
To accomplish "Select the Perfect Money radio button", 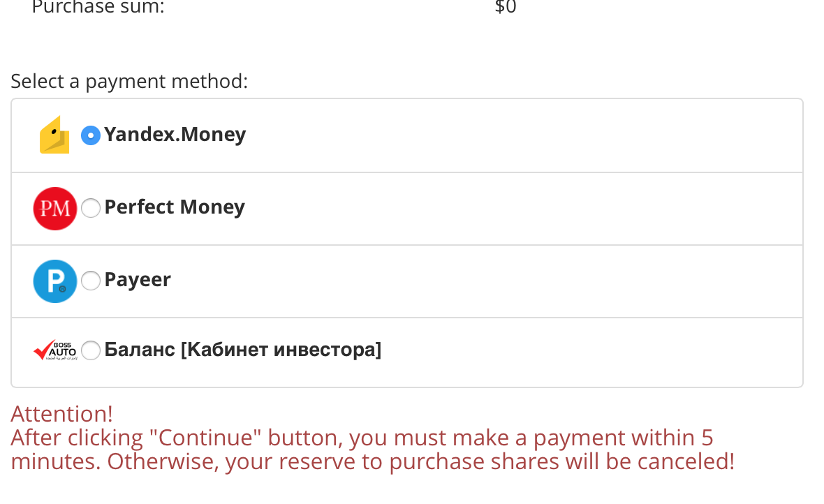I will (x=91, y=208).
